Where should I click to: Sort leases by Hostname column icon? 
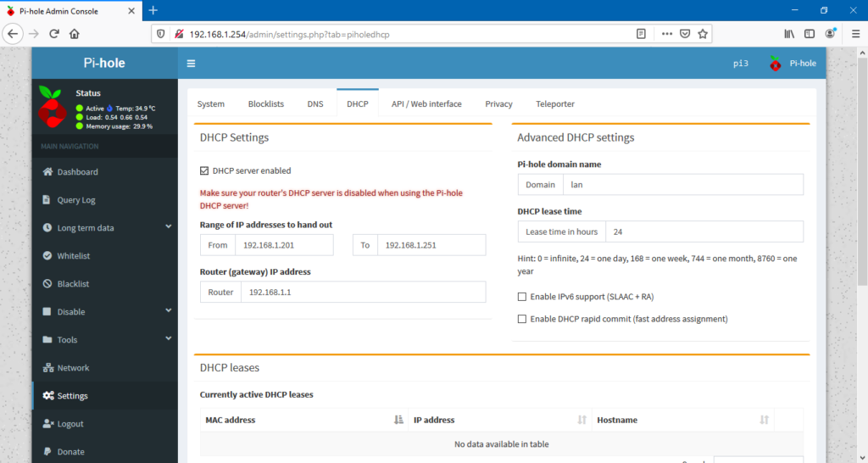tap(765, 420)
